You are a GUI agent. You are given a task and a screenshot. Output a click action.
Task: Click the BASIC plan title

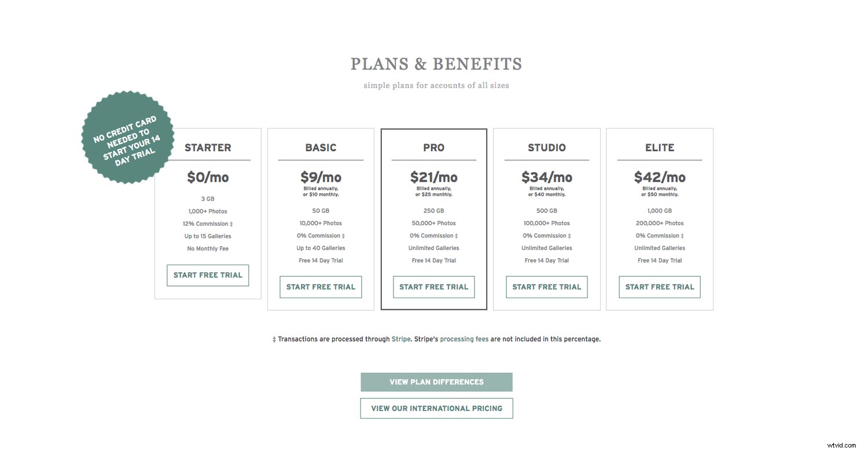321,148
